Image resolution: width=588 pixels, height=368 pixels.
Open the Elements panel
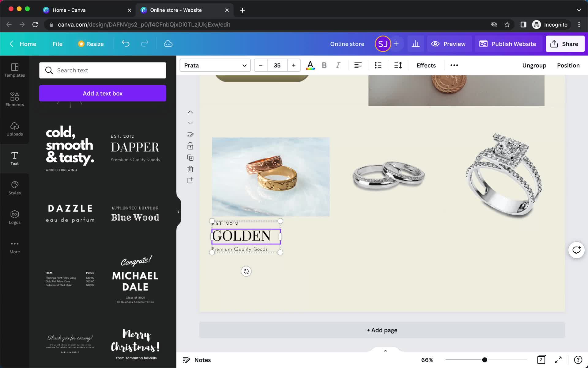point(14,100)
